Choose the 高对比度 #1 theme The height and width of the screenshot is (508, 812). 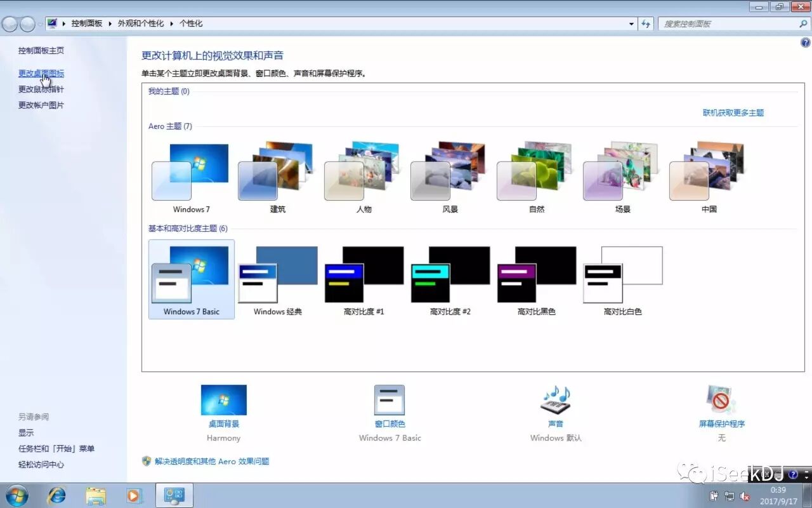(363, 279)
